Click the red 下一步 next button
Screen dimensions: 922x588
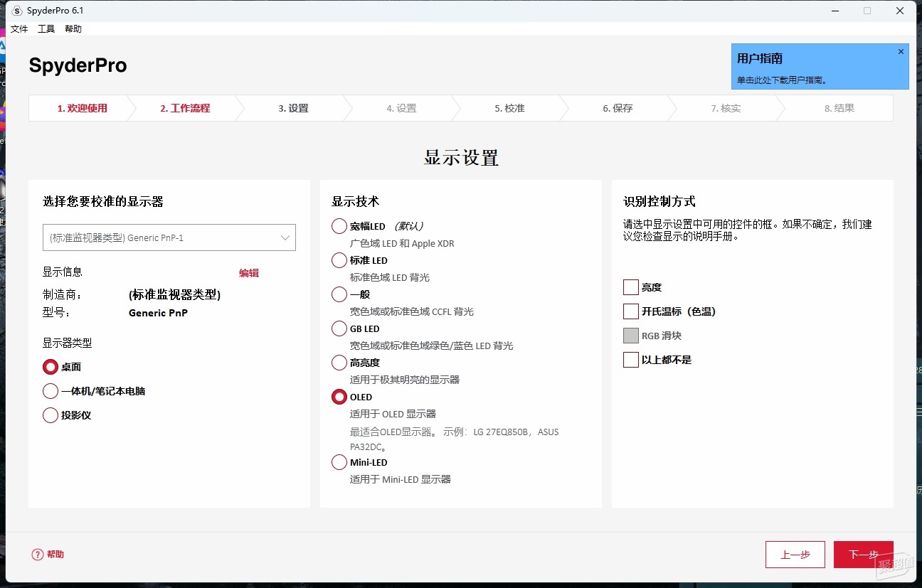[864, 555]
